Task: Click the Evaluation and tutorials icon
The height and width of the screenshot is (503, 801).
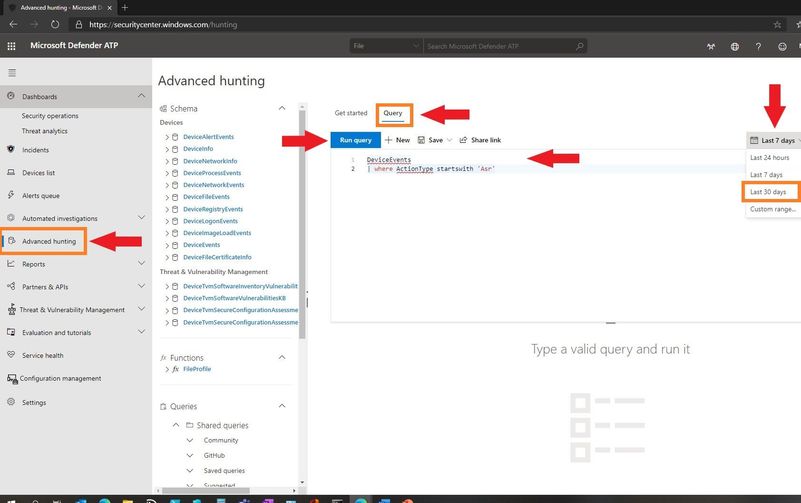Action: (x=11, y=332)
